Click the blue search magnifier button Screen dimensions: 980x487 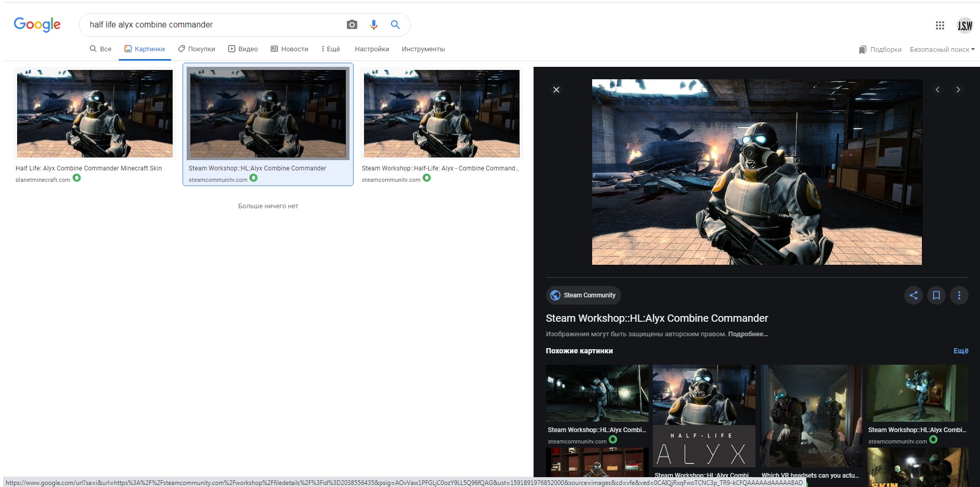pos(395,24)
